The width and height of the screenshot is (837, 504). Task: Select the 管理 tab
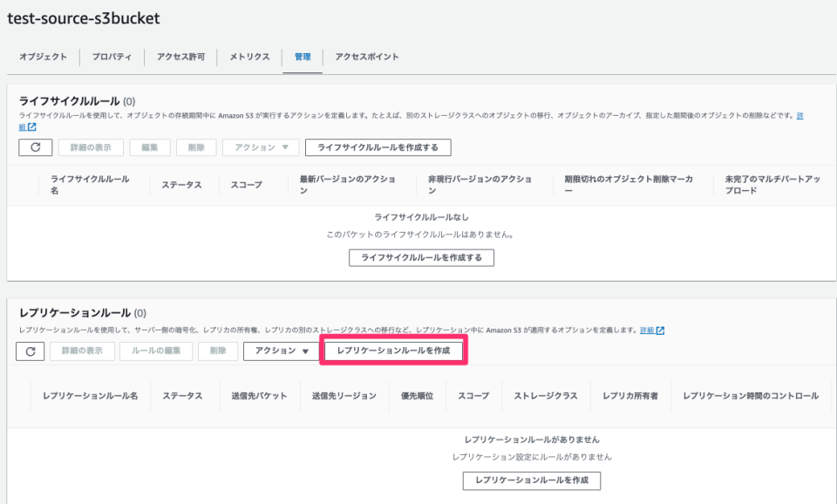(301, 57)
